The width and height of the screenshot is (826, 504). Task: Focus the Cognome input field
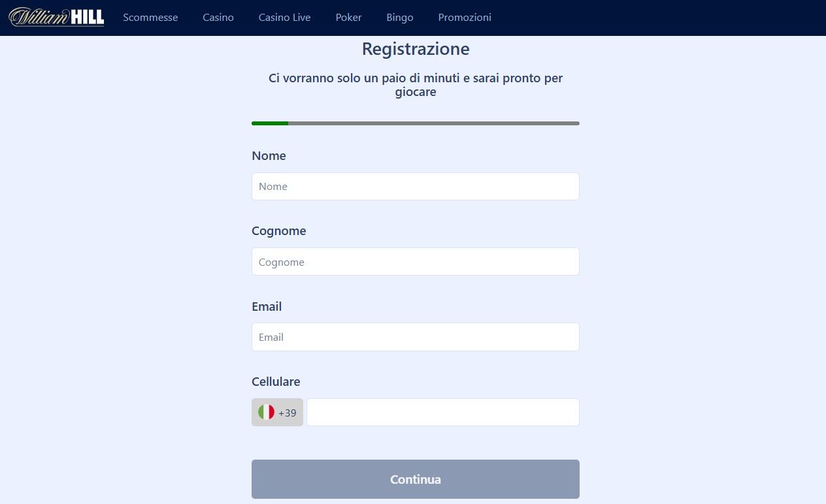(415, 261)
